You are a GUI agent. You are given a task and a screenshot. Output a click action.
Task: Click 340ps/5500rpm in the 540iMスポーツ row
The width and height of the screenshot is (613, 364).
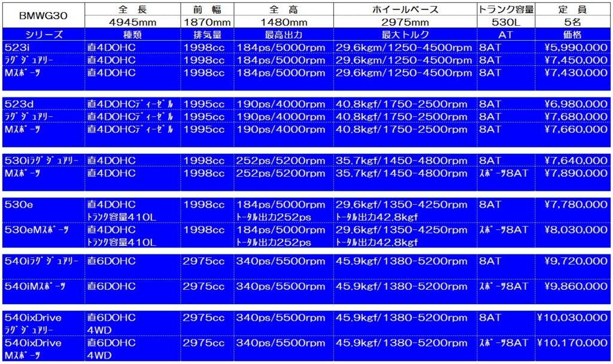pyautogui.click(x=281, y=287)
